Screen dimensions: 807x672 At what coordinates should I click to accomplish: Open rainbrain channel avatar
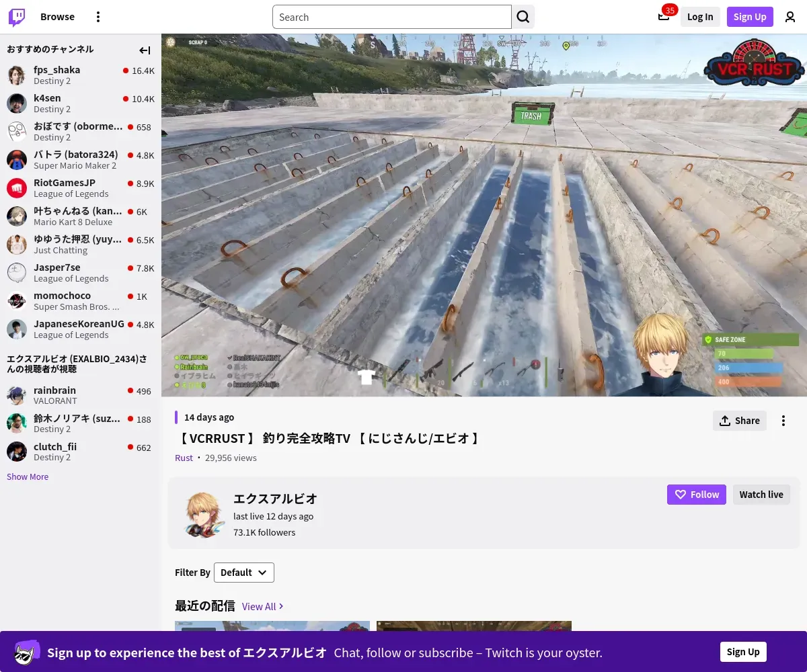point(17,395)
